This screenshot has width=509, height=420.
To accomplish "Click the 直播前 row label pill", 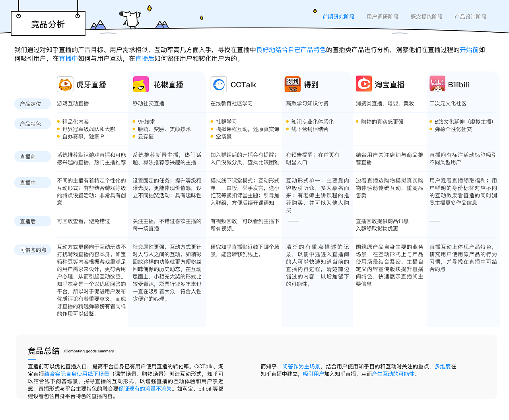I will coord(33,157).
